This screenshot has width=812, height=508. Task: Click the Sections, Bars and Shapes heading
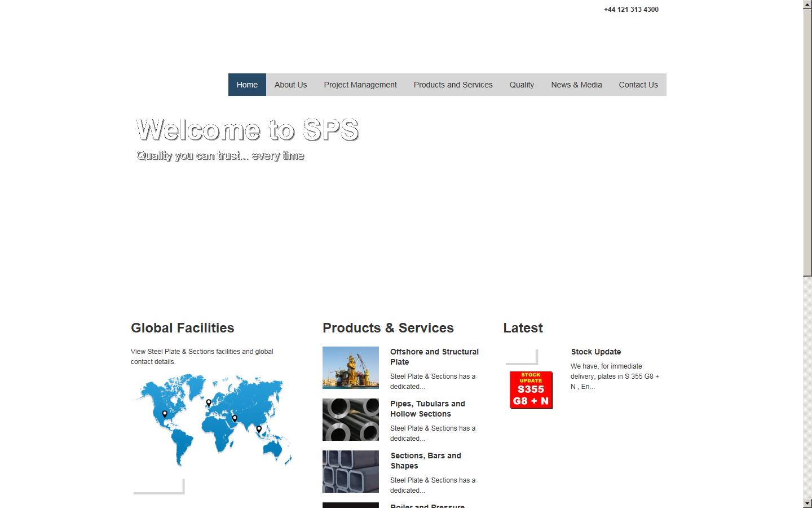point(426,461)
